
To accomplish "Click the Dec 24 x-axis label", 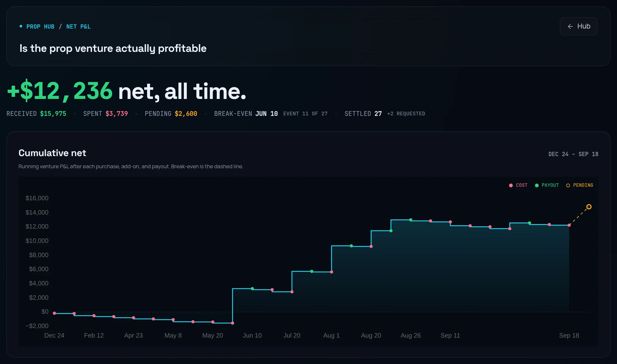I will [54, 335].
